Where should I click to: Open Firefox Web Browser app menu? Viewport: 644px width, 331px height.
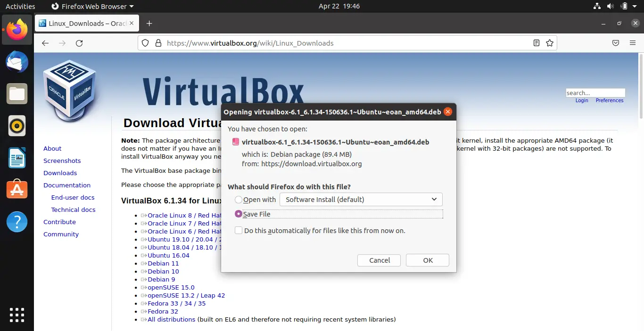(x=92, y=6)
